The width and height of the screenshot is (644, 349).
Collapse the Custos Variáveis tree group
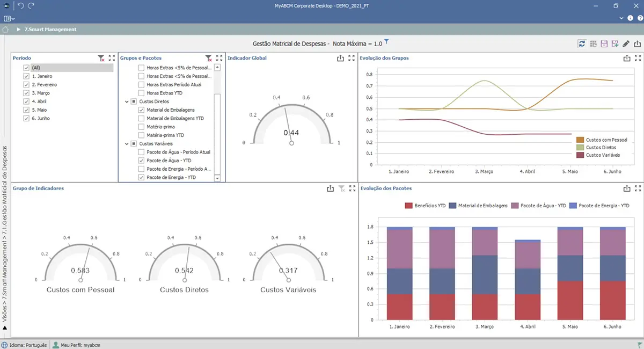127,144
